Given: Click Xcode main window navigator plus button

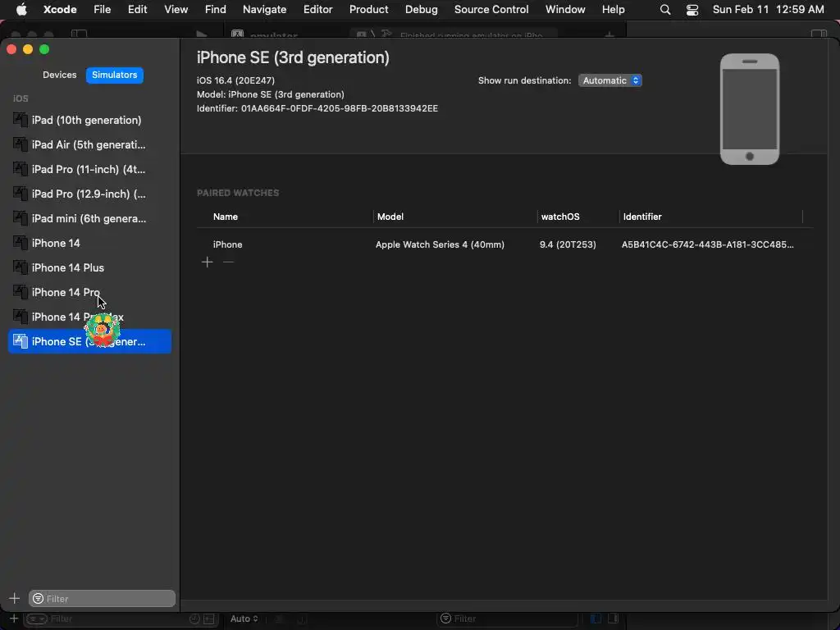Looking at the screenshot, I should click(x=14, y=619).
